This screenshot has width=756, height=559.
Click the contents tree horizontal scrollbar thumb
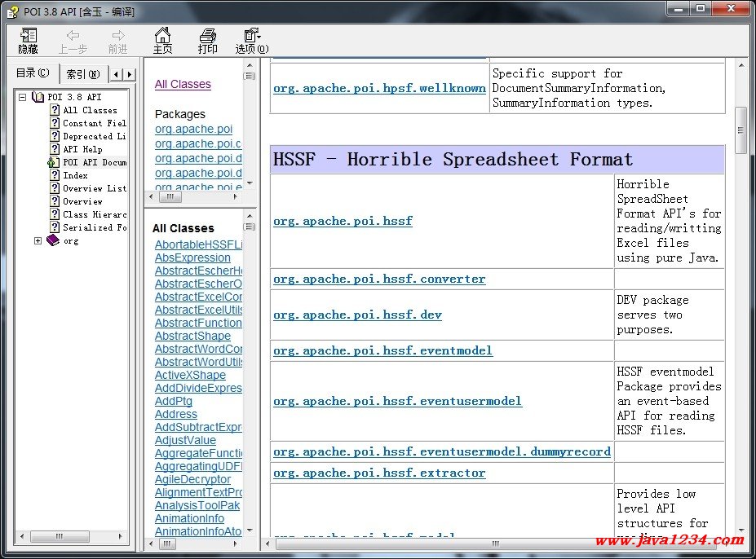click(x=60, y=536)
